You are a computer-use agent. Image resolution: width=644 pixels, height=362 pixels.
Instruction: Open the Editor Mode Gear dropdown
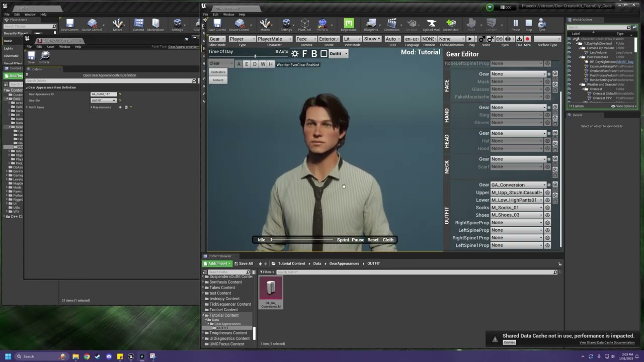click(x=217, y=39)
